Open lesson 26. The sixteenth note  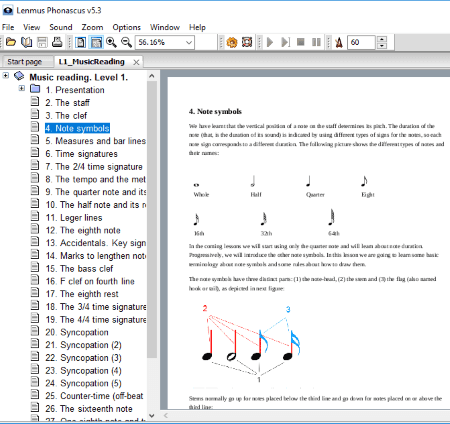point(89,409)
